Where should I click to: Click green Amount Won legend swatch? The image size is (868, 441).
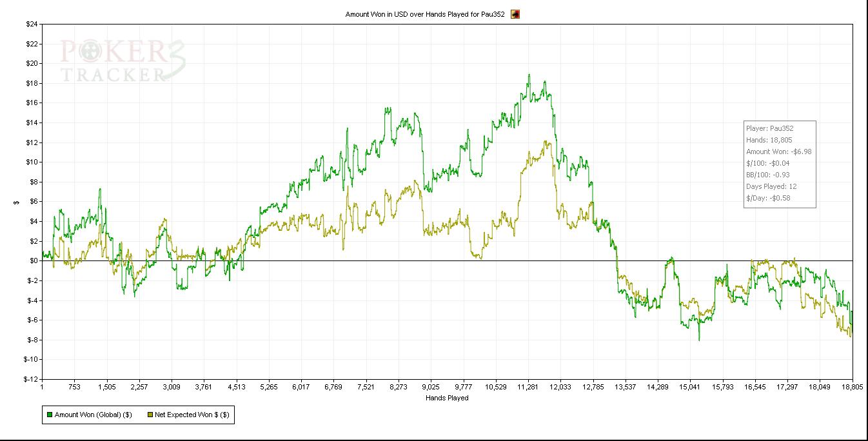[49, 415]
